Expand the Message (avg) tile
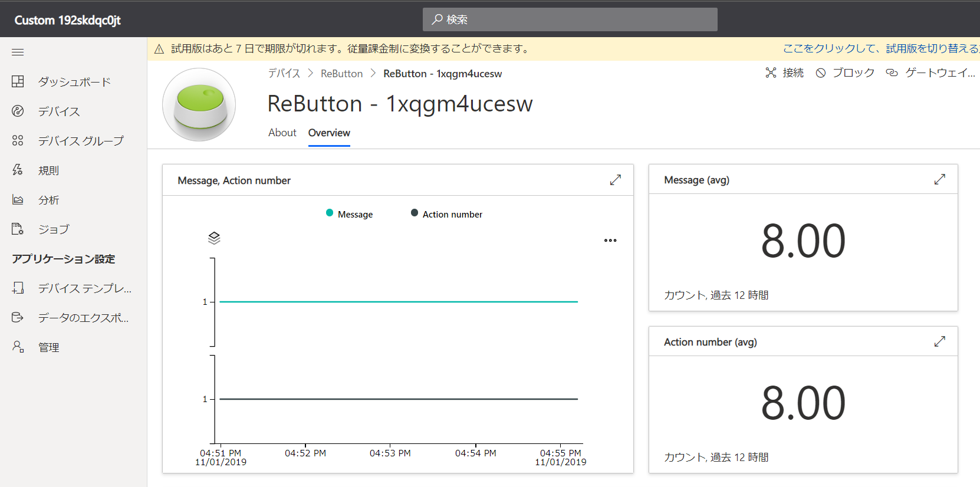Image resolution: width=980 pixels, height=487 pixels. (940, 179)
